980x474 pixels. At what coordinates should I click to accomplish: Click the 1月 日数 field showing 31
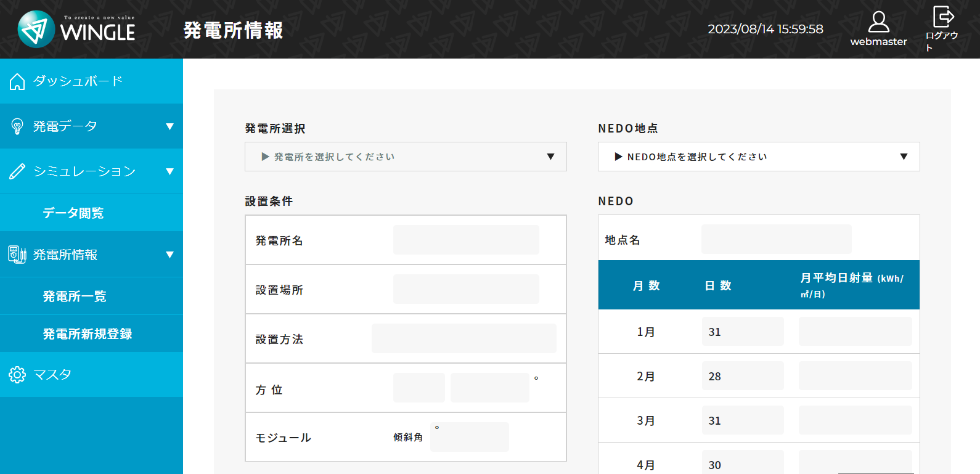click(x=742, y=332)
